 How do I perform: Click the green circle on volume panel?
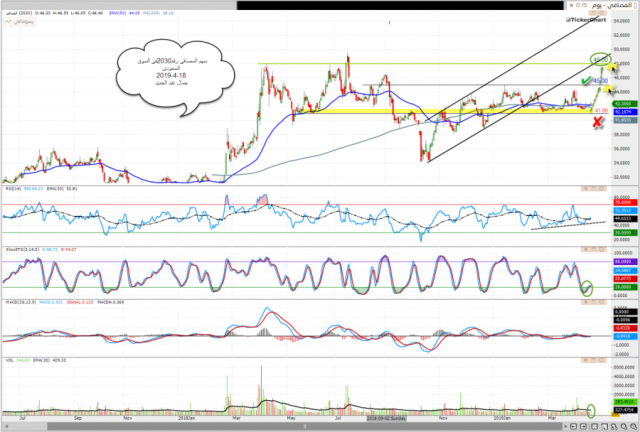point(592,409)
